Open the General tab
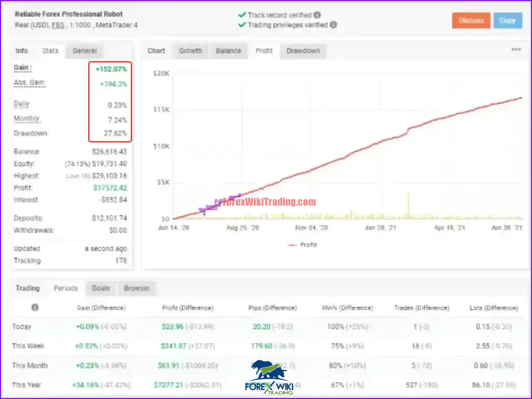Screen dimensions: 532x399 pyautogui.click(x=85, y=51)
